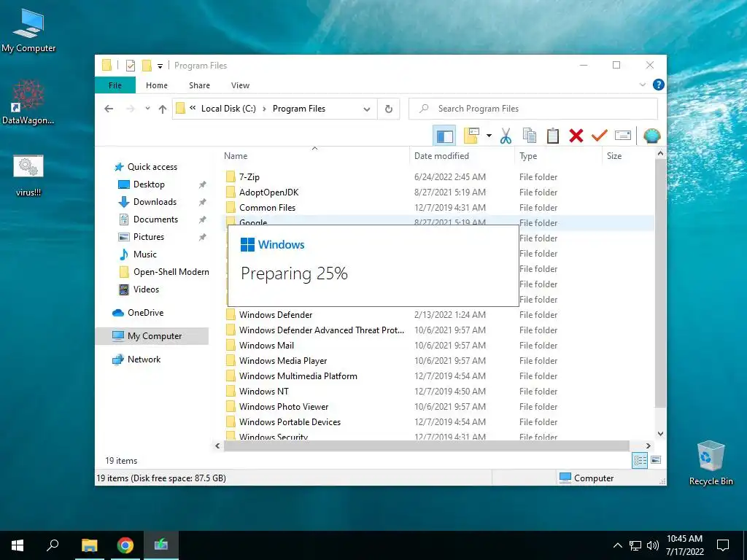The image size is (747, 560).
Task: Select the Windows Photo Viewer folder
Action: [284, 407]
